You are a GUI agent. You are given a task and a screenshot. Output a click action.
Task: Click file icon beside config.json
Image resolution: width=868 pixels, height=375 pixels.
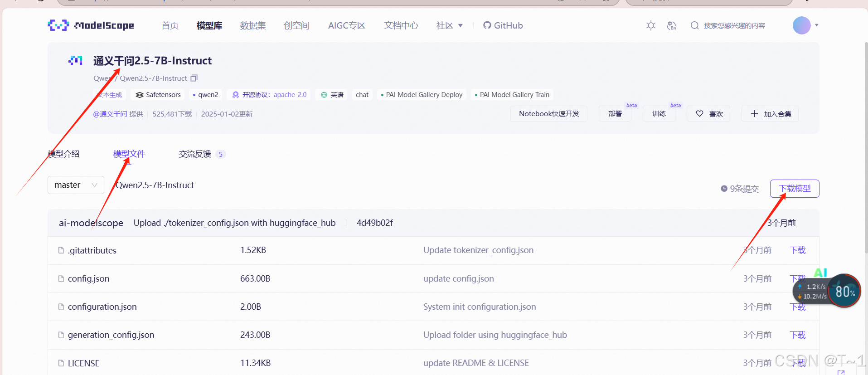pos(61,278)
